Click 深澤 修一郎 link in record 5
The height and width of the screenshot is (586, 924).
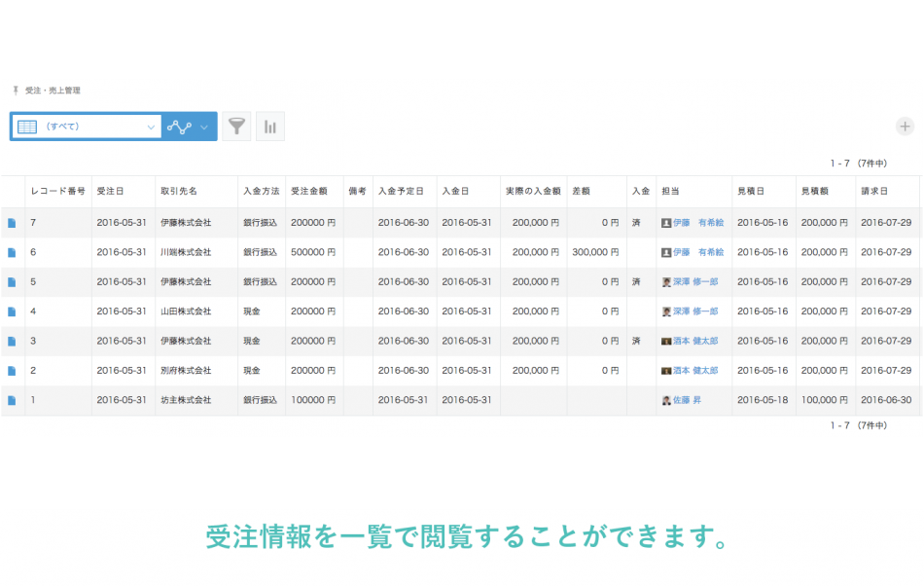(695, 282)
